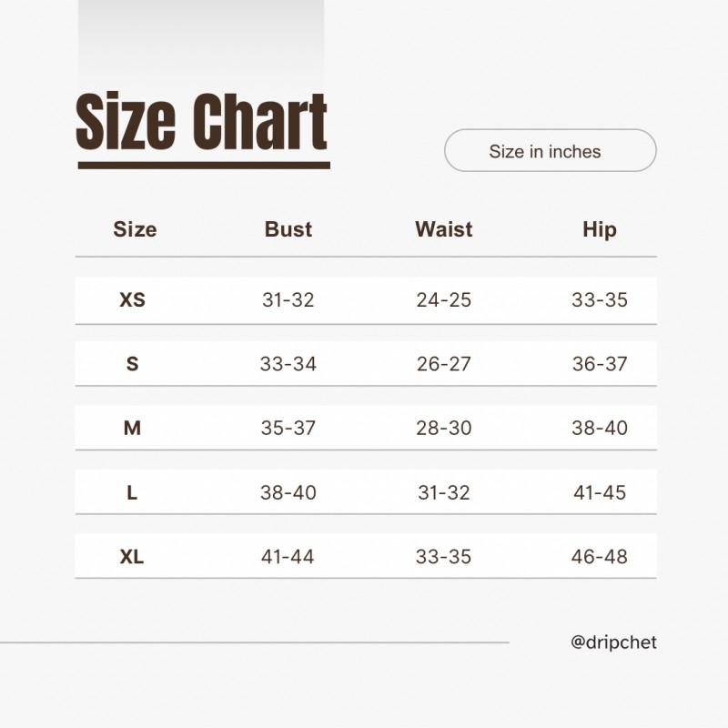This screenshot has width=728, height=728.
Task: Select the XL hip value 46-48
Action: click(x=600, y=556)
